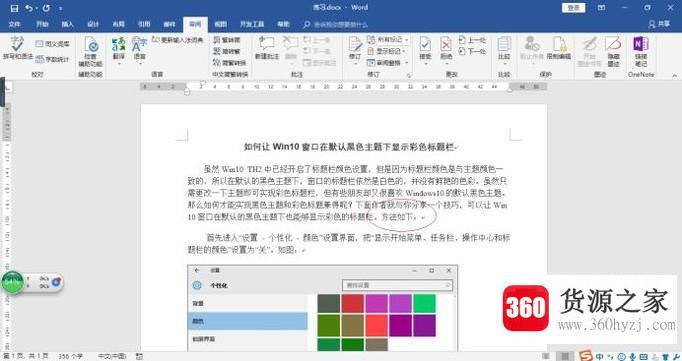Image resolution: width=682 pixels, height=361 pixels.
Task: Click 检查辅助功能 accessibility checker
Action: pos(90,52)
